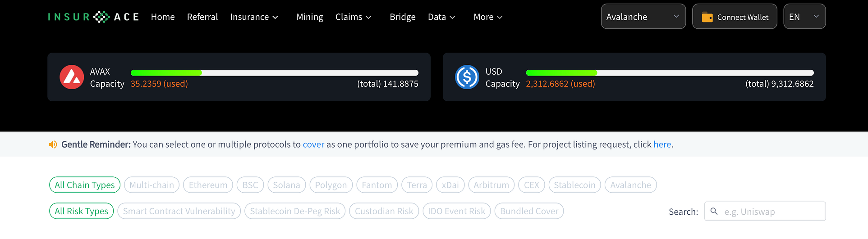Click the USD coin icon

467,77
